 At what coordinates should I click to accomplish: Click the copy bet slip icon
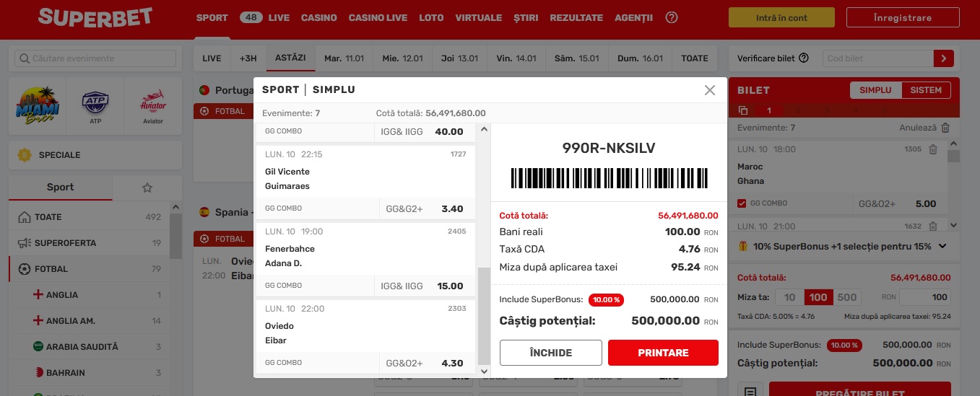[x=743, y=110]
